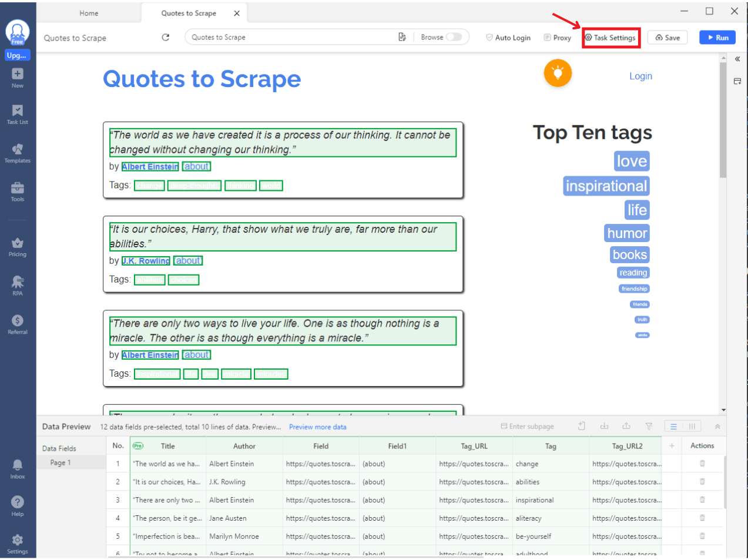This screenshot has width=748, height=560.
Task: Open the Templates sidebar icon
Action: (18, 153)
